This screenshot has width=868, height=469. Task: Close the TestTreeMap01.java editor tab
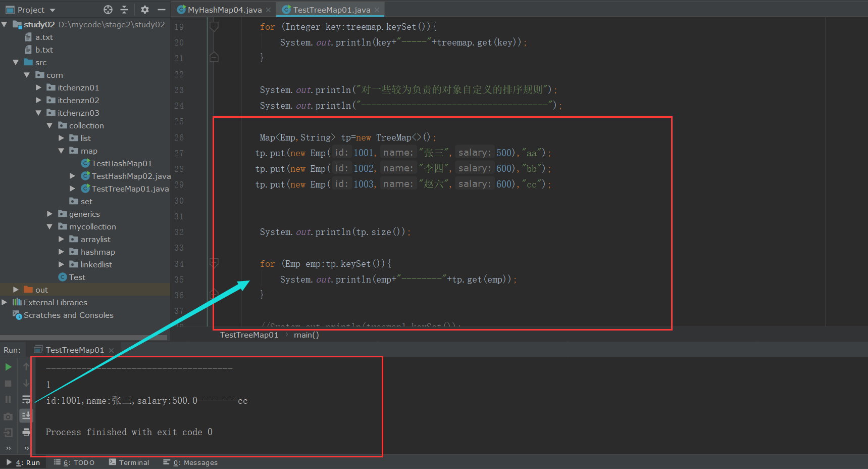click(377, 10)
